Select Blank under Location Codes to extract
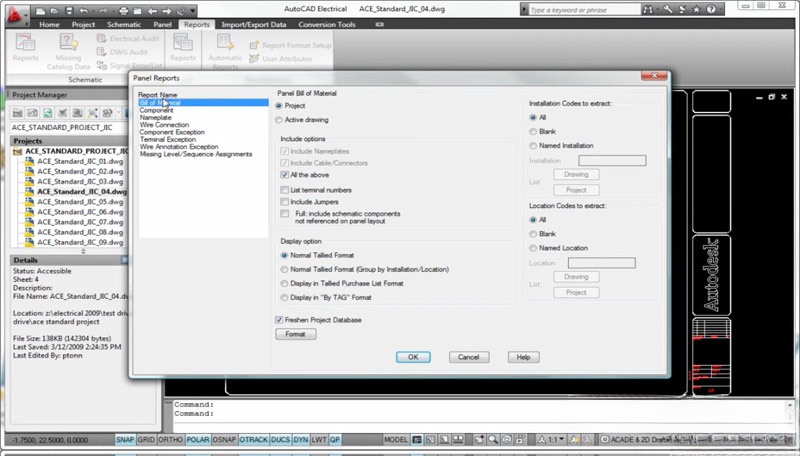800x456 pixels. click(x=533, y=234)
